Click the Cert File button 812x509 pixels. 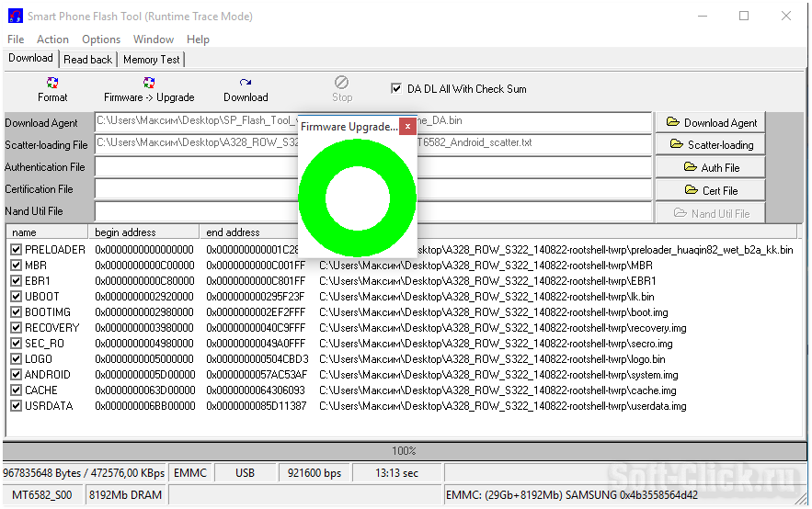(x=711, y=190)
